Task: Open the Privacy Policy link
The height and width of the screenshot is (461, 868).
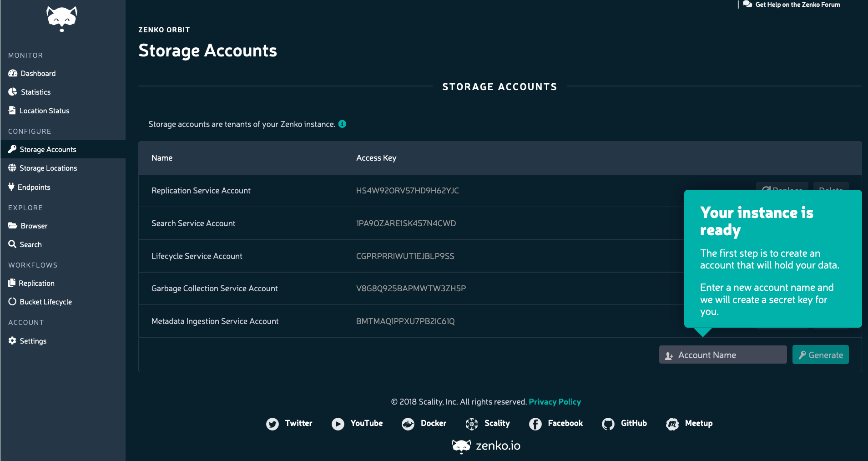Action: click(x=555, y=402)
